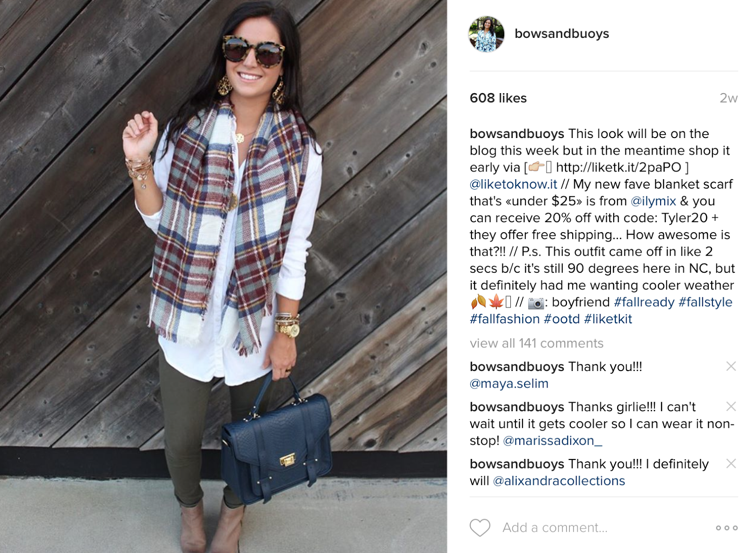Click the heart like icon
This screenshot has width=756, height=553.
(x=480, y=527)
